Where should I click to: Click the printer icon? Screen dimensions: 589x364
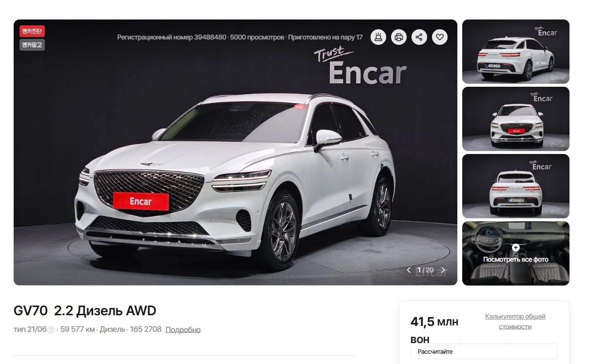pos(399,37)
